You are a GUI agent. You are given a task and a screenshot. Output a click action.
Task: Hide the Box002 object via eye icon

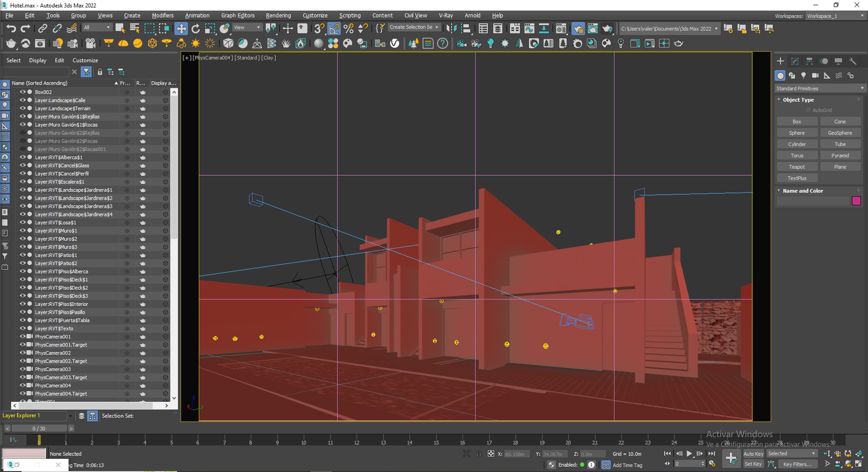pyautogui.click(x=22, y=92)
